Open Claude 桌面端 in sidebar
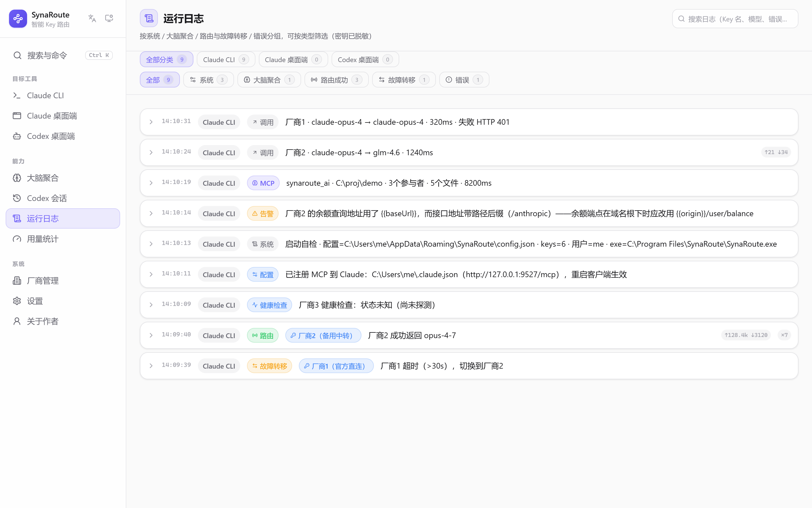The height and width of the screenshot is (508, 812). point(63,116)
